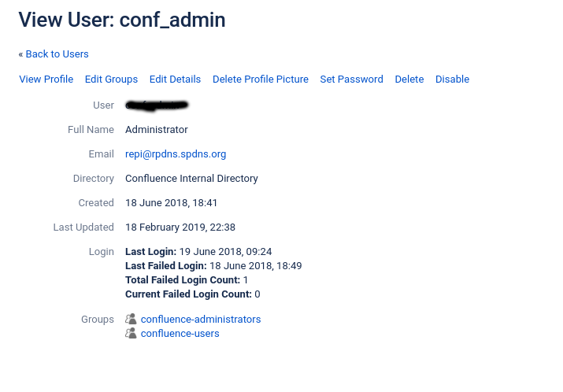This screenshot has height=392, width=563.
Task: Select the View User: conf_admin heading
Action: [122, 20]
